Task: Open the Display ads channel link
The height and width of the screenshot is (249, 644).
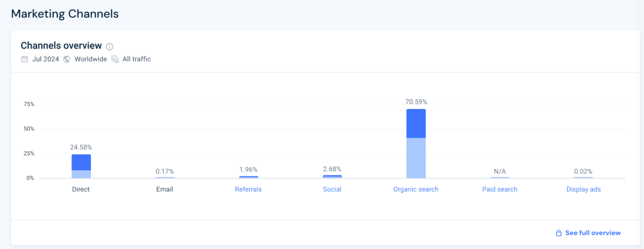Action: (x=583, y=189)
